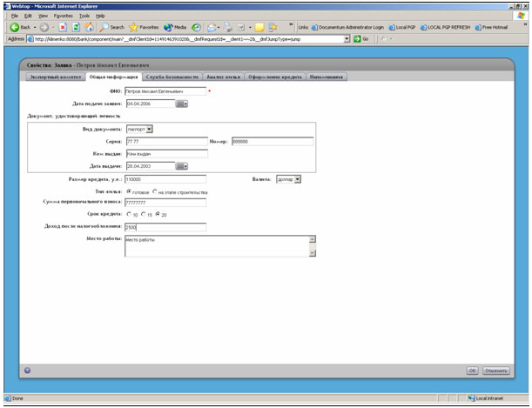Viewport: 532px width, 408px height.
Task: Switch to the Служба безопасности tab
Action: pos(165,77)
